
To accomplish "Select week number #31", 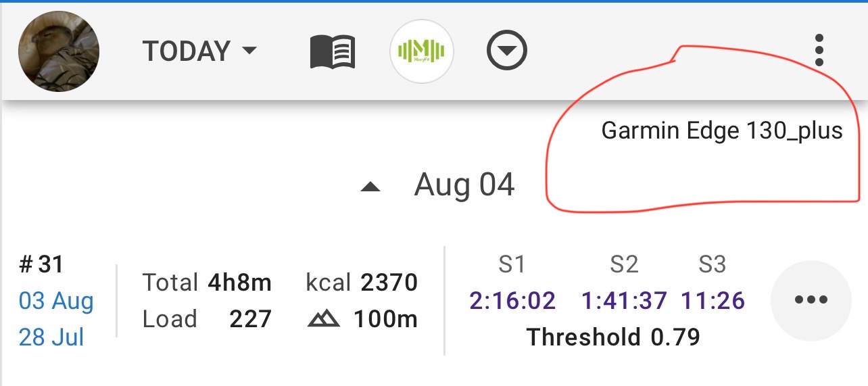I will (x=41, y=264).
